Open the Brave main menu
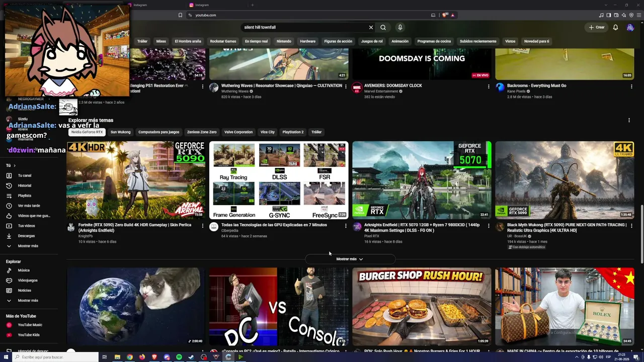 639,15
